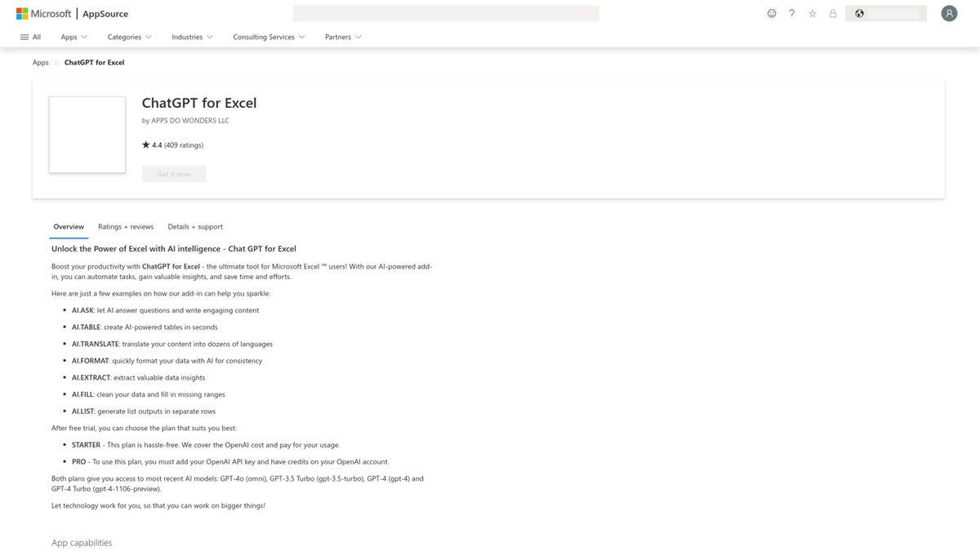Click the ChatGPT for Excel app logo thumbnail
This screenshot has height=551, width=980.
(87, 135)
